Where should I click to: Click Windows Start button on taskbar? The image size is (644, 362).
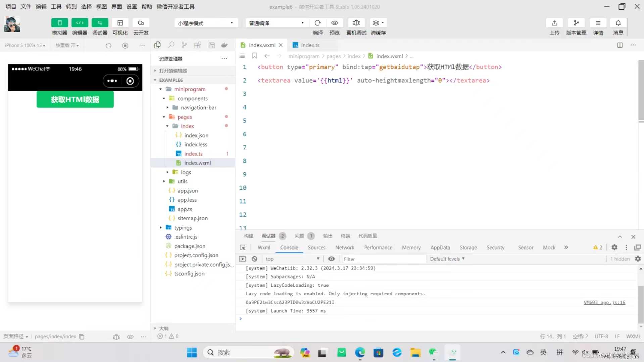tap(192, 352)
